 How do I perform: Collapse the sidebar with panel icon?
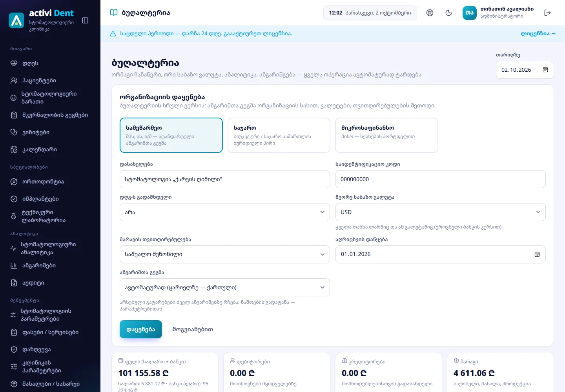click(x=85, y=20)
